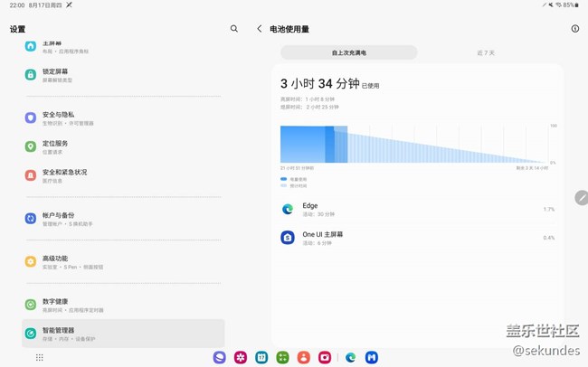Open One UI 主屏幕 battery details
588x367 pixels.
[x=416, y=238]
